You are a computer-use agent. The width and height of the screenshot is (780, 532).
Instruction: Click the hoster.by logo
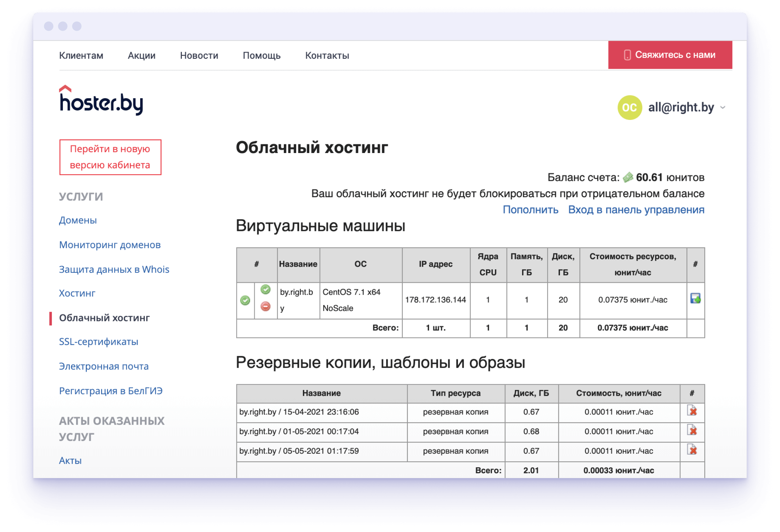tap(101, 100)
